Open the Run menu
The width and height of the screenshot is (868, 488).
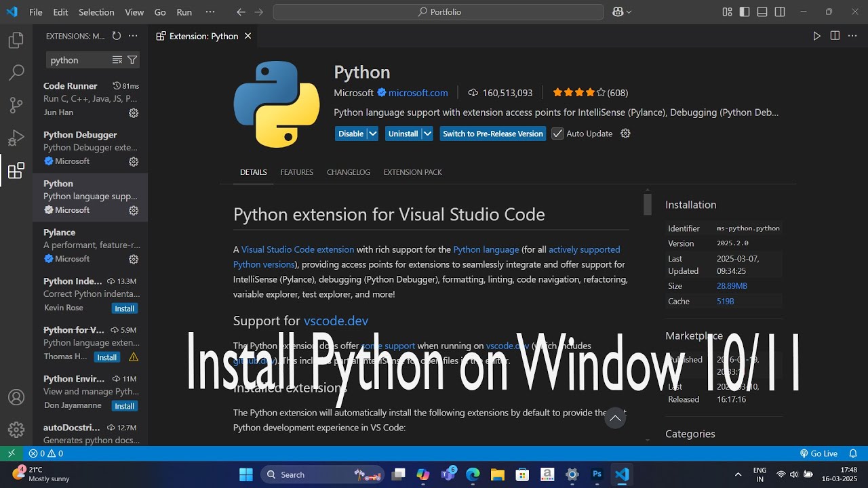click(x=184, y=12)
